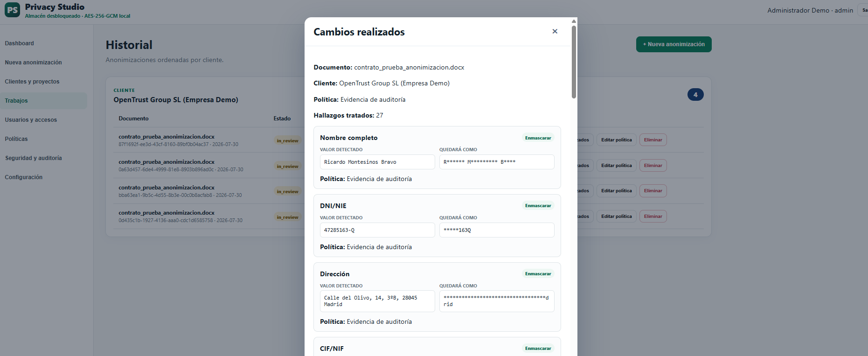The height and width of the screenshot is (356, 868).
Task: Click Eliminar for the 87f1692f document
Action: pyautogui.click(x=653, y=140)
